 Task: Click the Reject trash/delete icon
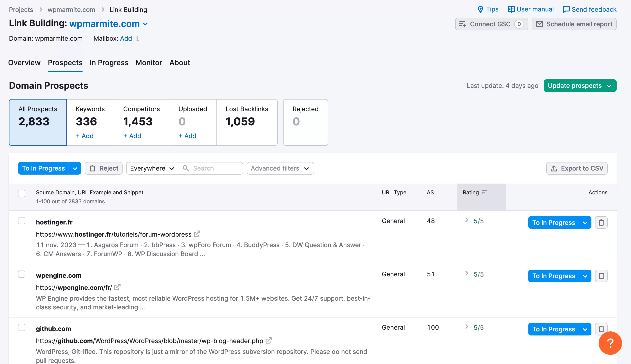point(92,168)
